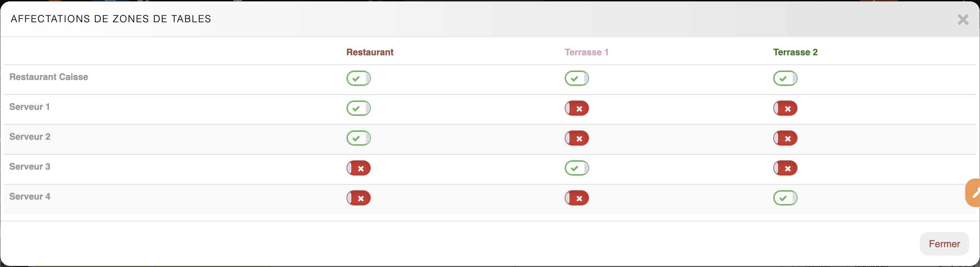Click the Serveur 3 row label
Viewport: 980px width, 267px height.
[30, 167]
